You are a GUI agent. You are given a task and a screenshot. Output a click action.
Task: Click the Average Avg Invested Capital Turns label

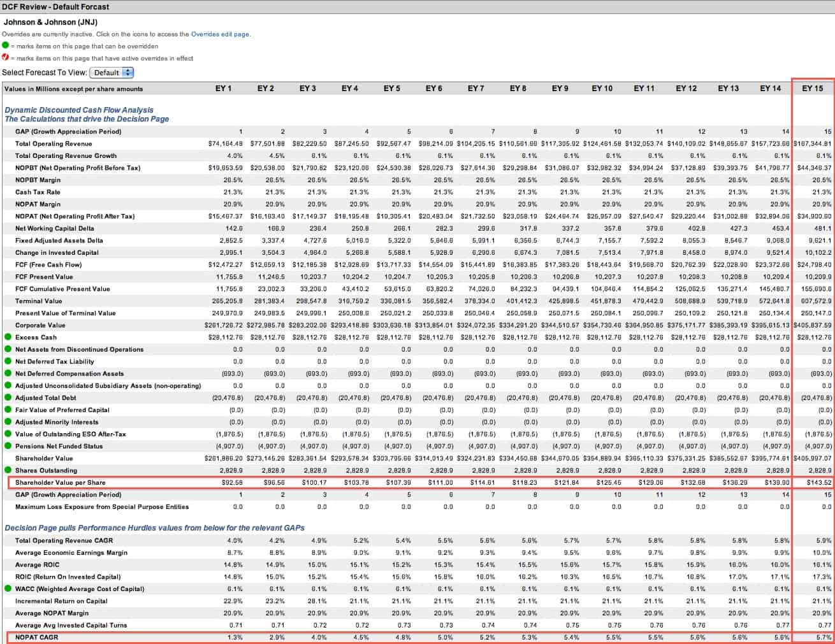(71, 625)
